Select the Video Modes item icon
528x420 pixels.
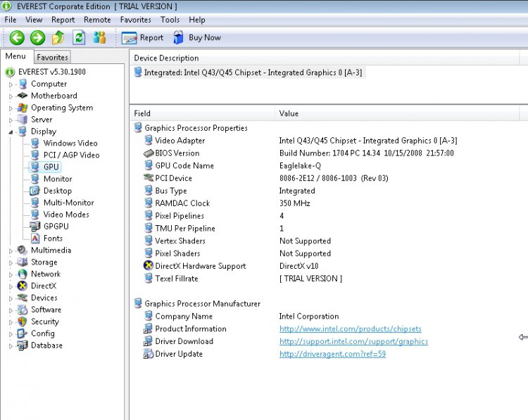pyautogui.click(x=35, y=215)
